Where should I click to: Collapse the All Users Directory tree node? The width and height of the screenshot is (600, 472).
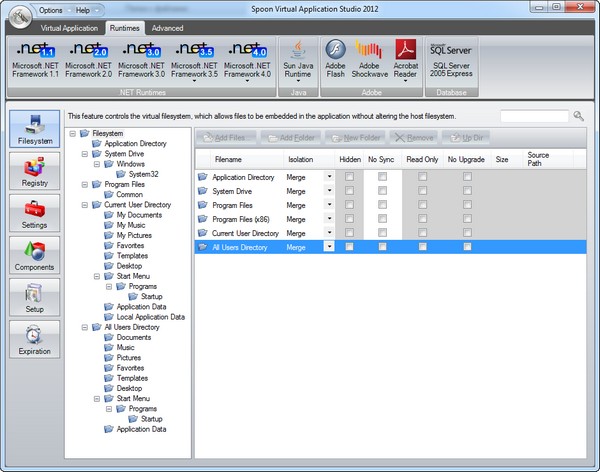click(x=86, y=327)
